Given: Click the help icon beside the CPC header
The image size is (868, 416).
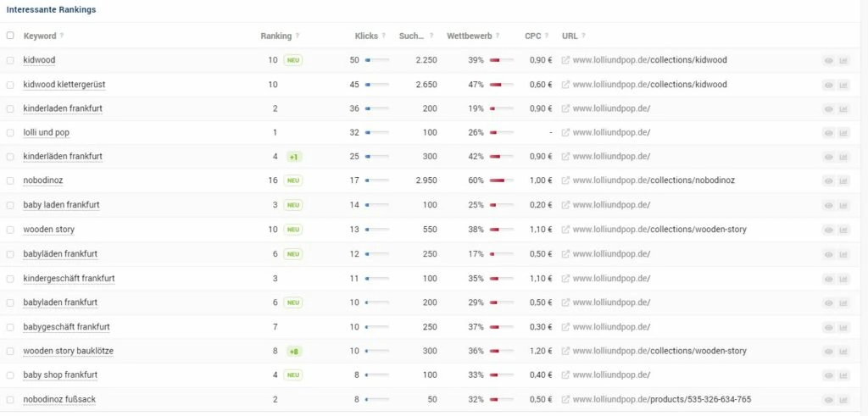Looking at the screenshot, I should [547, 36].
